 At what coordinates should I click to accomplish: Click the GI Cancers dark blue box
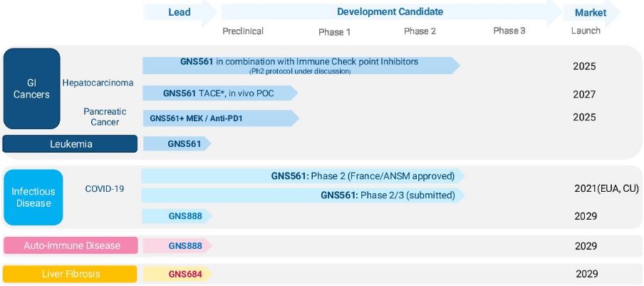pyautogui.click(x=31, y=88)
